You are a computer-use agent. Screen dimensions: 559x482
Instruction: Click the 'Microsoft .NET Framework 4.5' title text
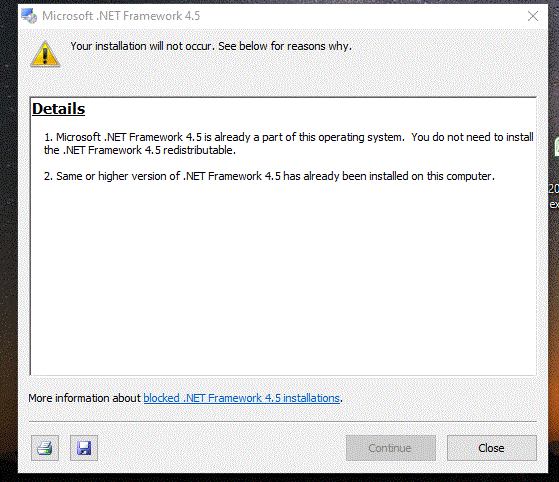121,16
